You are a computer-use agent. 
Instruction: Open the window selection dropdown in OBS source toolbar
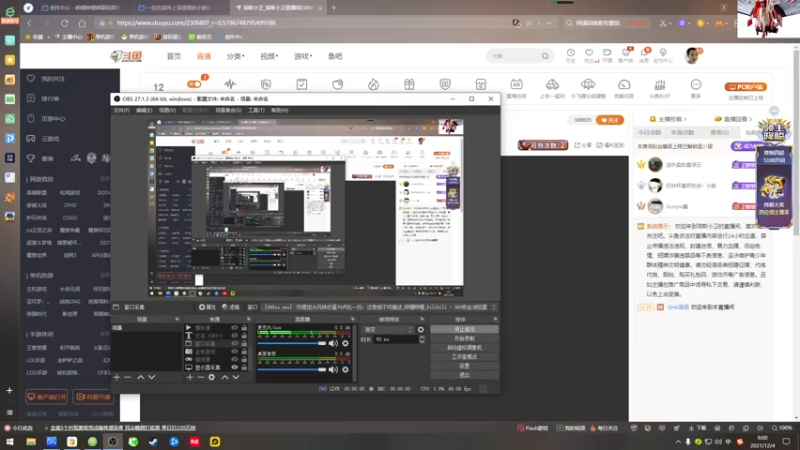(x=378, y=307)
